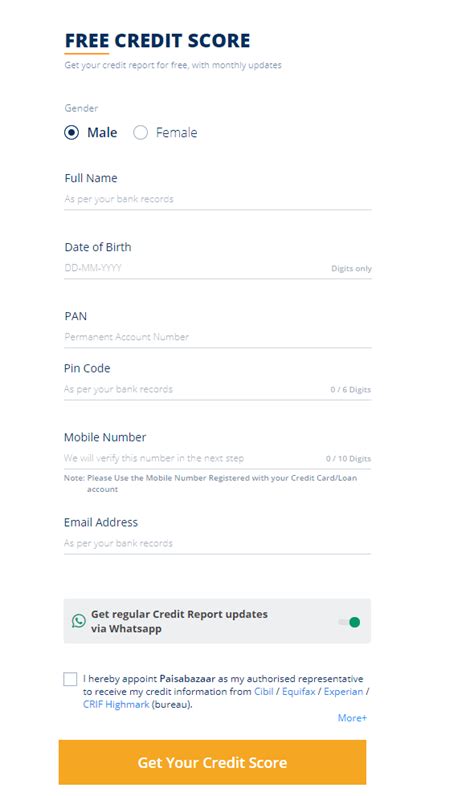Open the CRIF Highmark link
This screenshot has height=796, width=474.
(x=116, y=705)
